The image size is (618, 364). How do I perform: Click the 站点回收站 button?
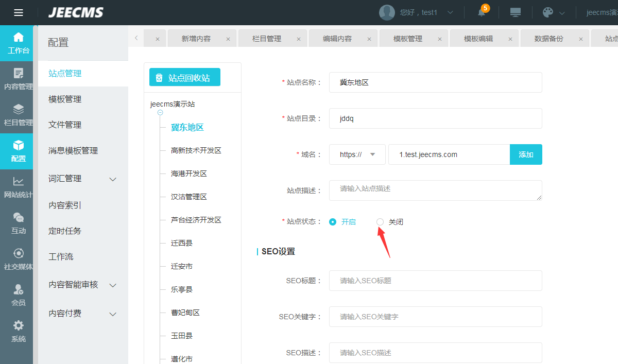pos(184,77)
